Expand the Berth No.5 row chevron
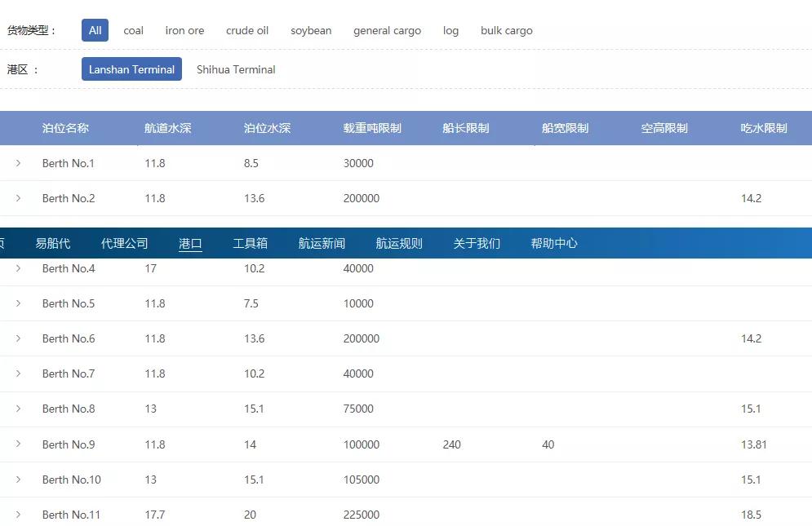The width and height of the screenshot is (812, 526). click(x=18, y=303)
